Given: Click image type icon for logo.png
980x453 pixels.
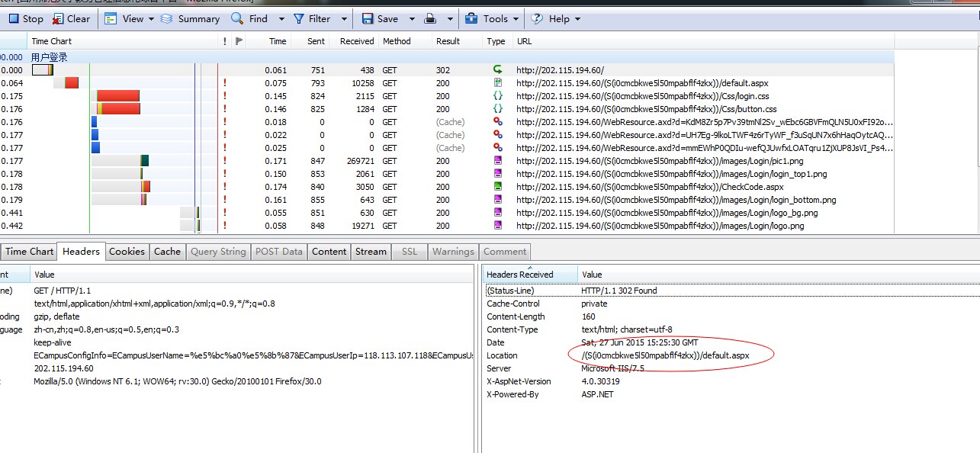Looking at the screenshot, I should (x=498, y=226).
